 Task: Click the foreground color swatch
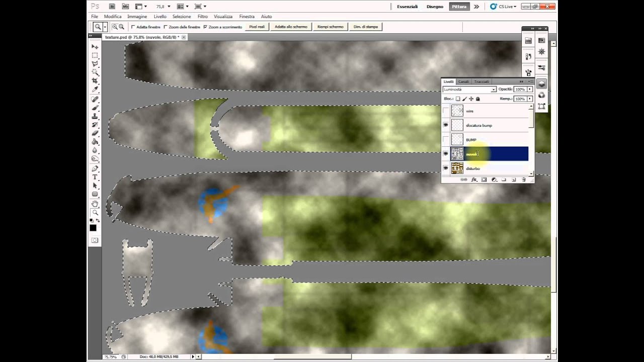93,228
